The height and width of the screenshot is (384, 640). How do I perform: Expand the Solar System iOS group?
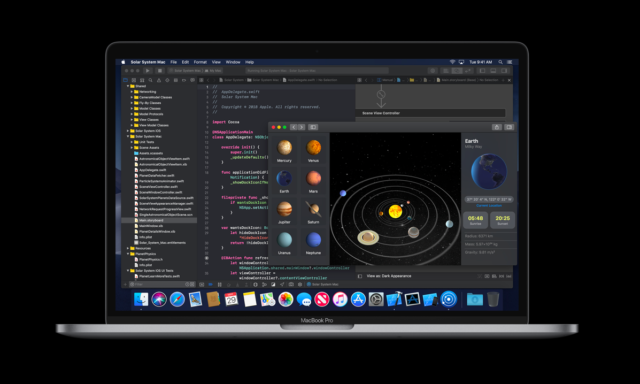point(128,131)
